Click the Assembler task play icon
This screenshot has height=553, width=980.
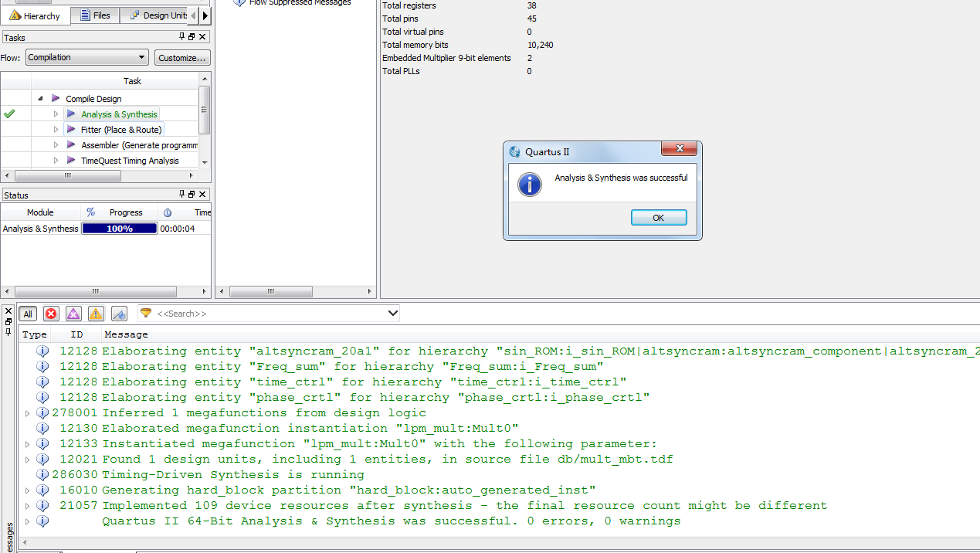[x=71, y=145]
